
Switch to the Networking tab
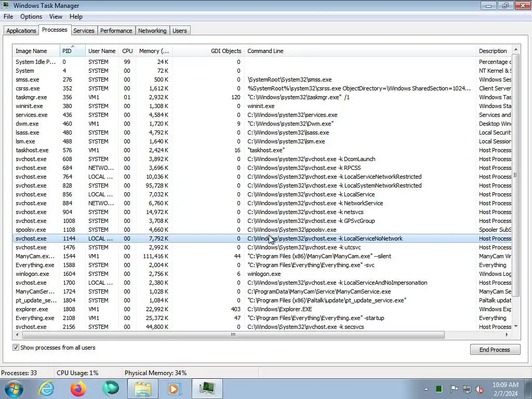152,31
